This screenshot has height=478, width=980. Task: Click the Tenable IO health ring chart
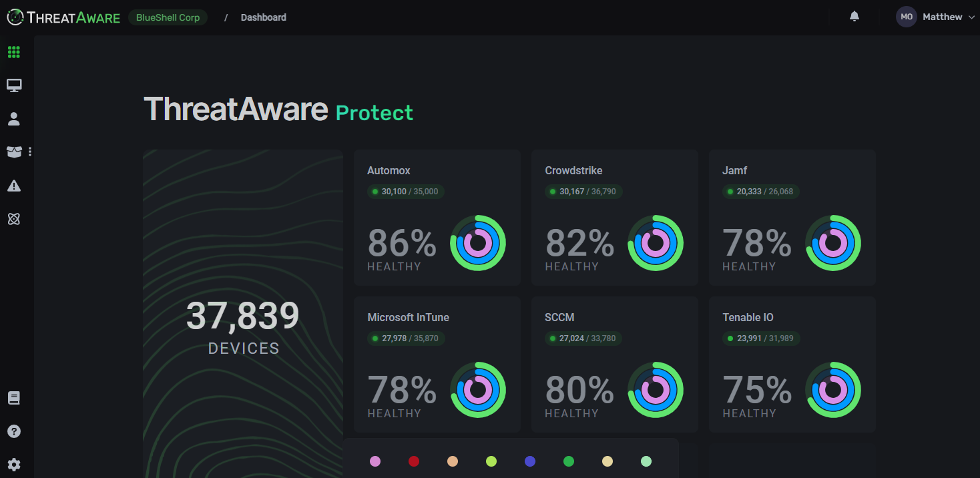(x=833, y=390)
